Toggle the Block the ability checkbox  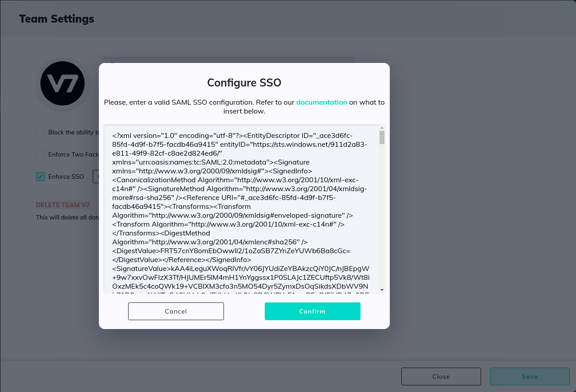click(x=40, y=132)
